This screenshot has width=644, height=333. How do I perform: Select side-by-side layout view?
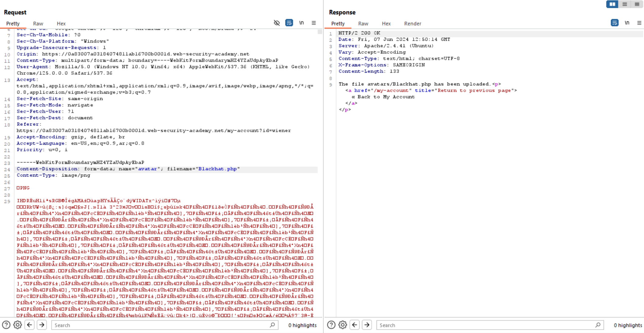coord(612,4)
